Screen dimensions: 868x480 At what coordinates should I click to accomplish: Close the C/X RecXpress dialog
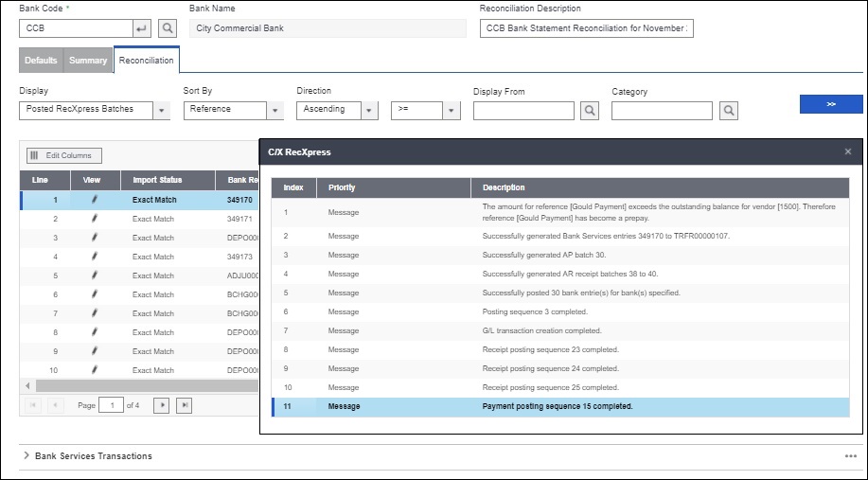click(848, 151)
